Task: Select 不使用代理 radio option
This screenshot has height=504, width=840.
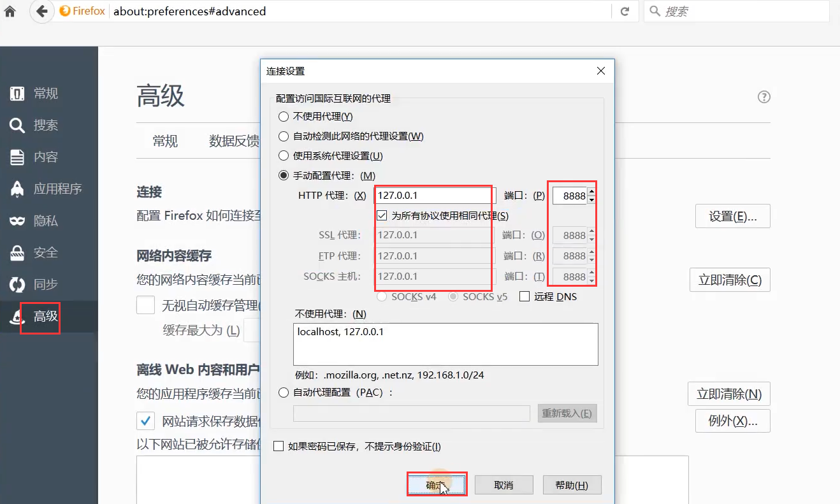Action: (284, 117)
